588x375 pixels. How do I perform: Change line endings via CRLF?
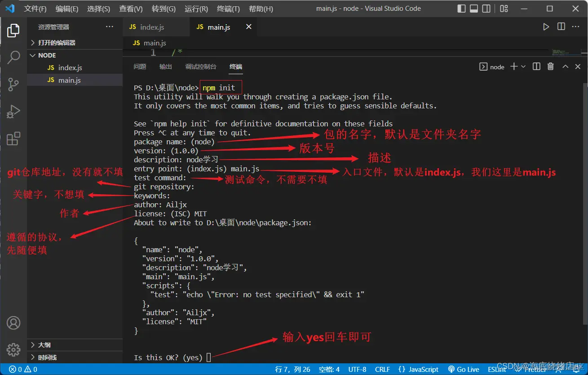[x=382, y=370]
